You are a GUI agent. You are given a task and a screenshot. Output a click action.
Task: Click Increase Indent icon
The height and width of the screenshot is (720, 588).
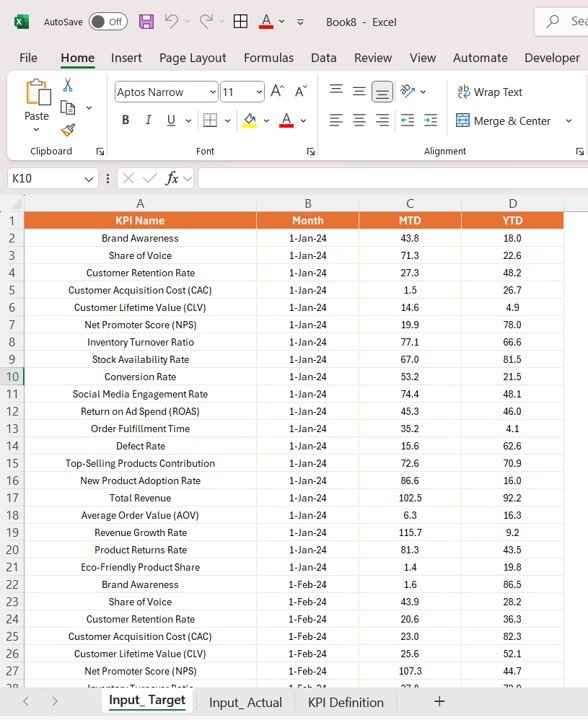431,120
